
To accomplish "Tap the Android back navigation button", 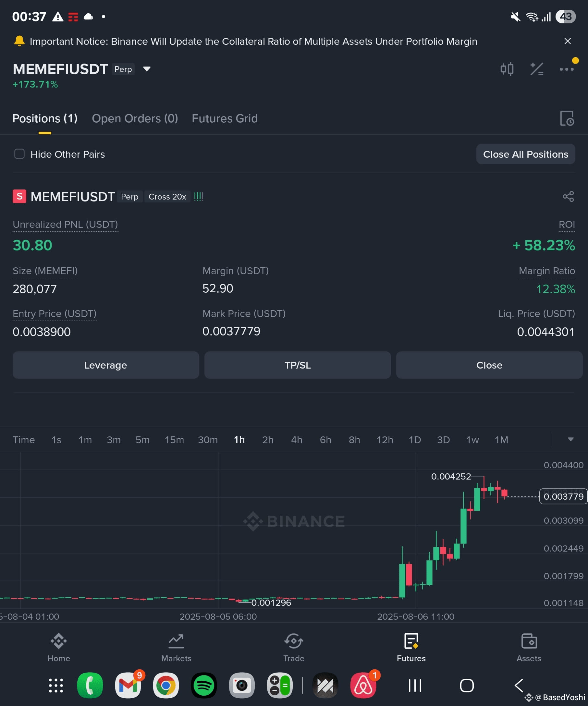I will [x=519, y=686].
